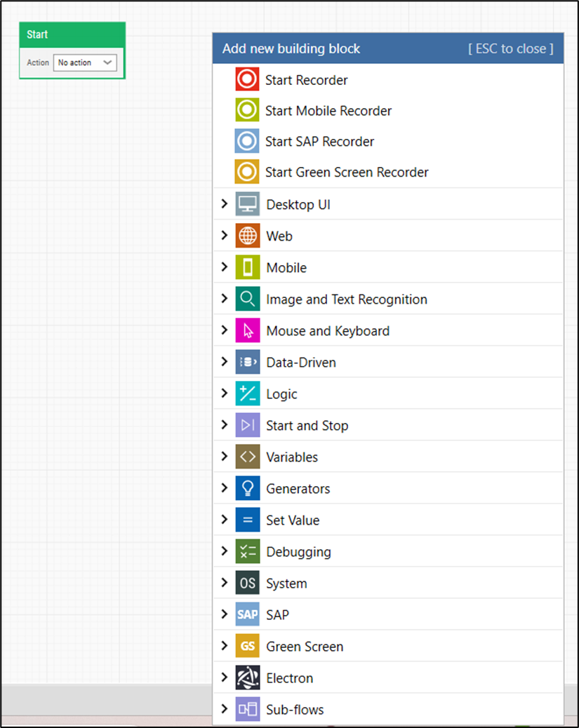
Task: Expand the Debugging category
Action: click(225, 551)
